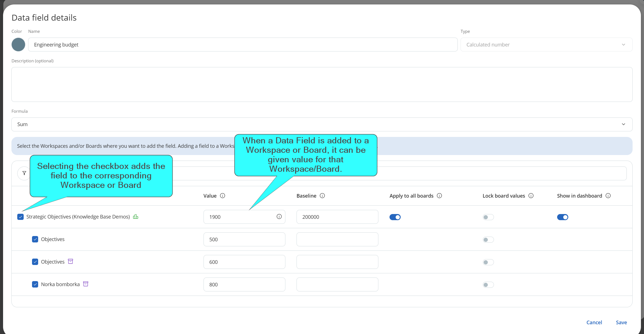
Task: Click green workspace icon next to Strategic Objectives
Action: pos(136,217)
